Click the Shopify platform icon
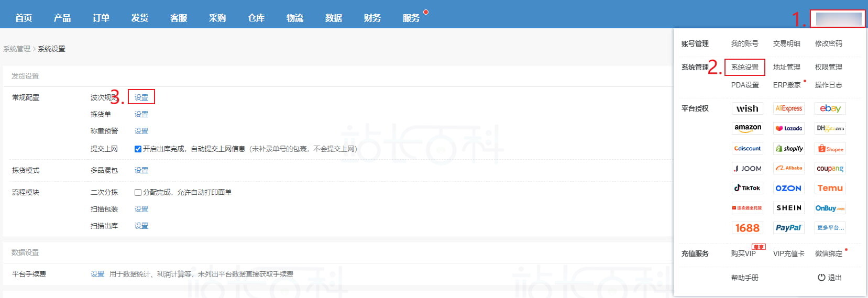This screenshot has width=868, height=298. [789, 149]
